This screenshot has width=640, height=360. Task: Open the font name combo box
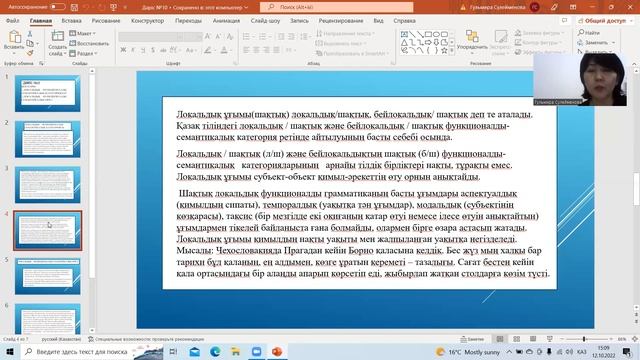[x=151, y=37]
